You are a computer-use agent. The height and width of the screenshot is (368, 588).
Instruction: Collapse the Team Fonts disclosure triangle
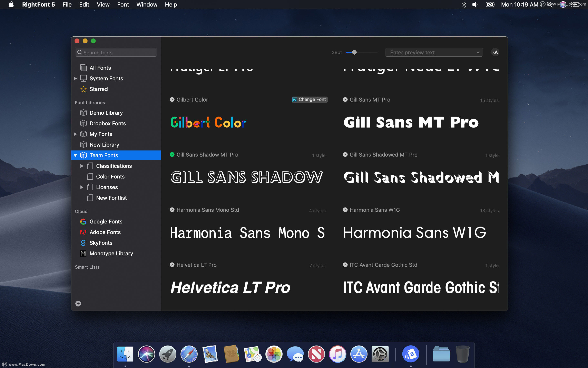(75, 155)
